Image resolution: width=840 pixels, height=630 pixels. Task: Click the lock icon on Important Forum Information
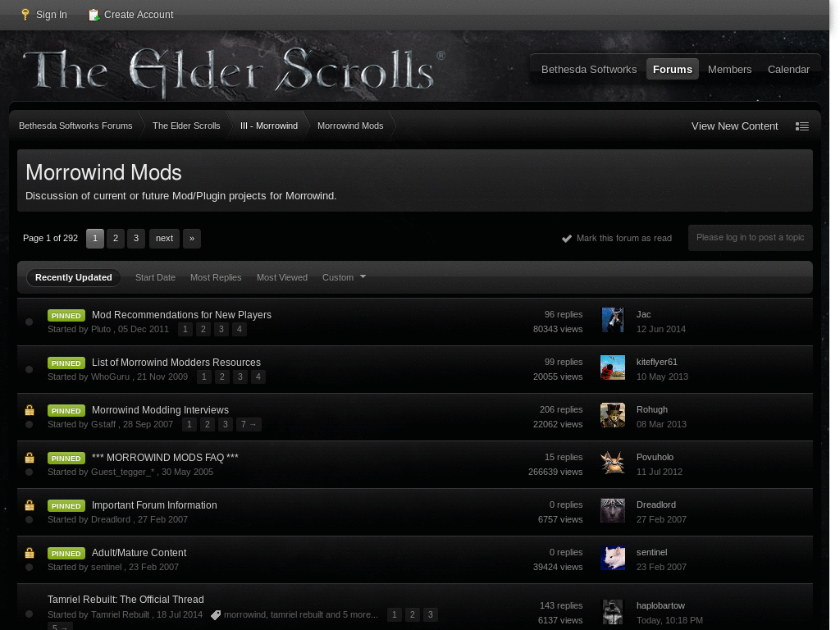(x=30, y=505)
